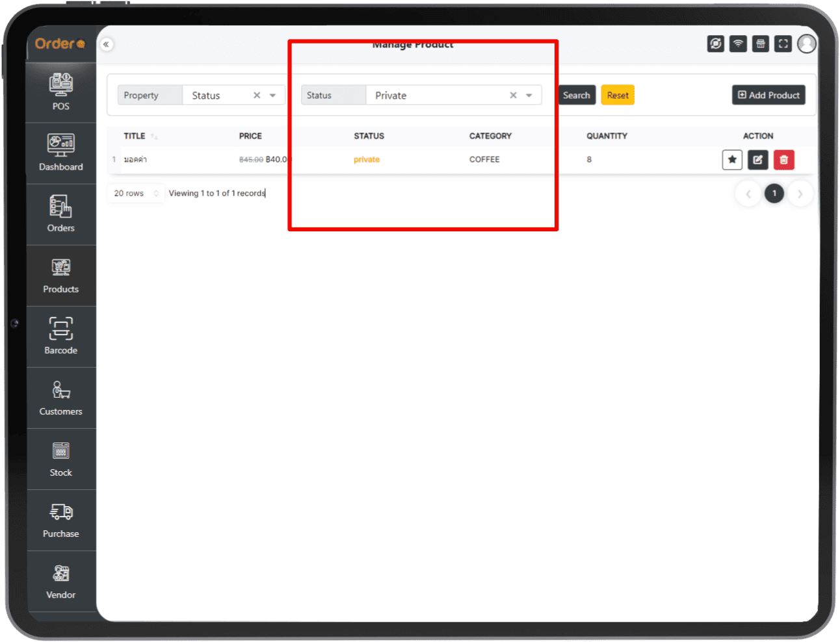
Task: Toggle the favorite star for มอคค่า product
Action: click(x=732, y=159)
